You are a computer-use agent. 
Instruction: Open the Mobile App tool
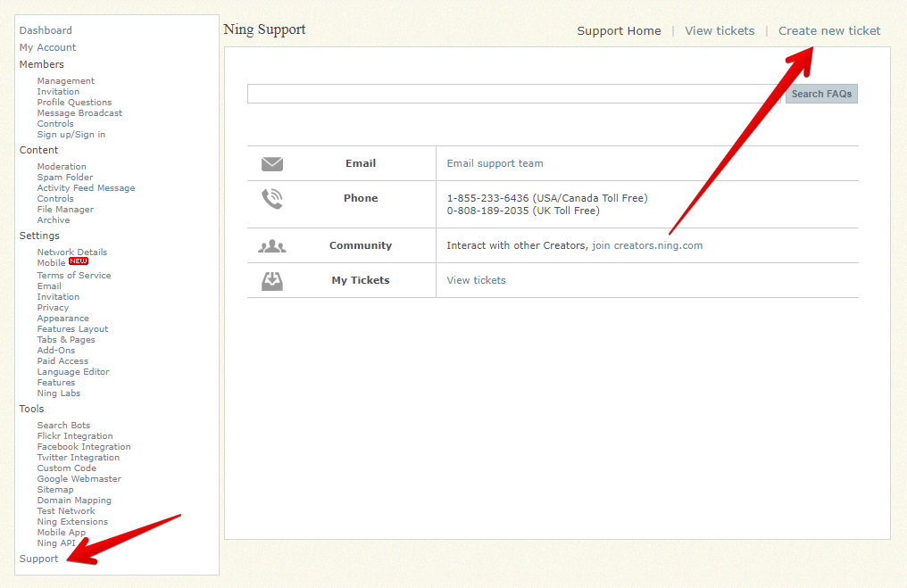point(62,533)
